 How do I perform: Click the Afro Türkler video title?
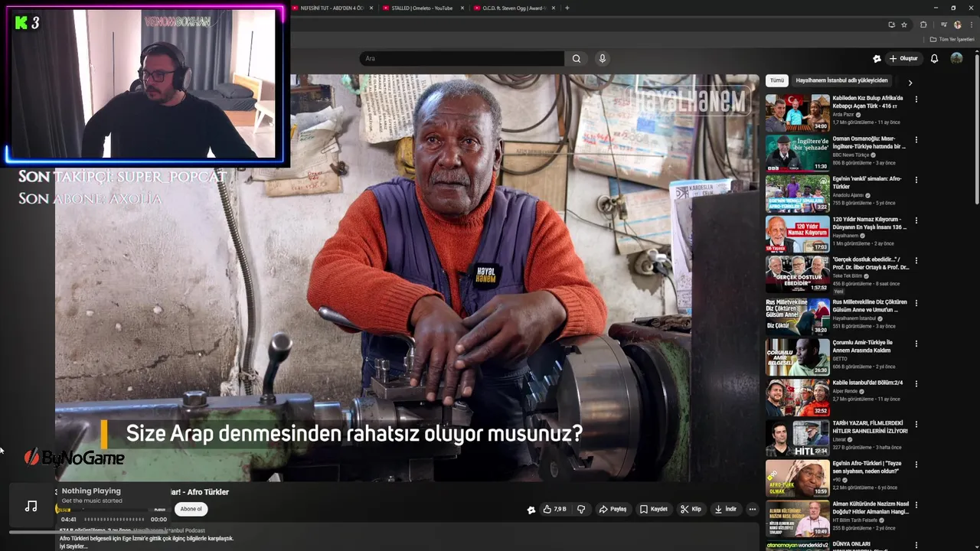199,492
